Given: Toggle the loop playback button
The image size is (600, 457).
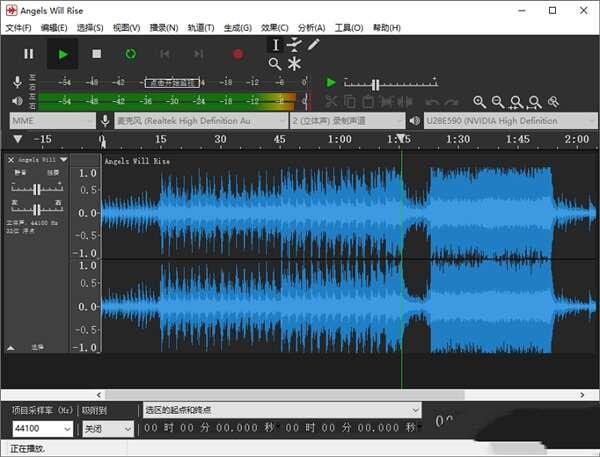Looking at the screenshot, I should (x=131, y=54).
